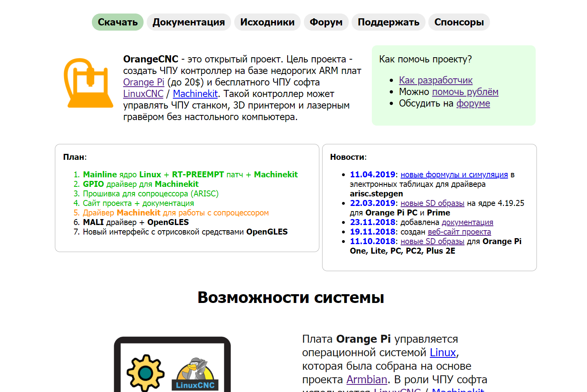Click the news date 22.03.2019
Viewport: 587px width, 392px height.
373,203
